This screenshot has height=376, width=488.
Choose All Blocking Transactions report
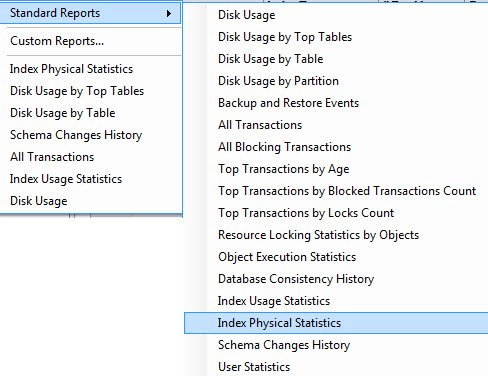click(285, 147)
